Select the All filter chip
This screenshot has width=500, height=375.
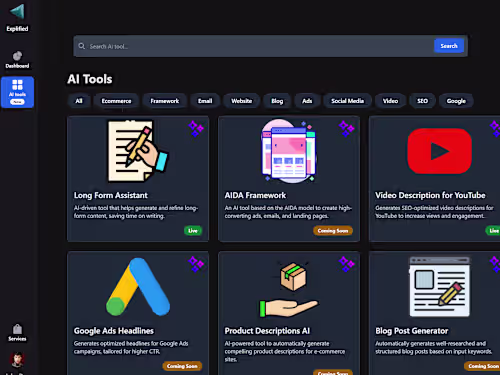coord(79,101)
